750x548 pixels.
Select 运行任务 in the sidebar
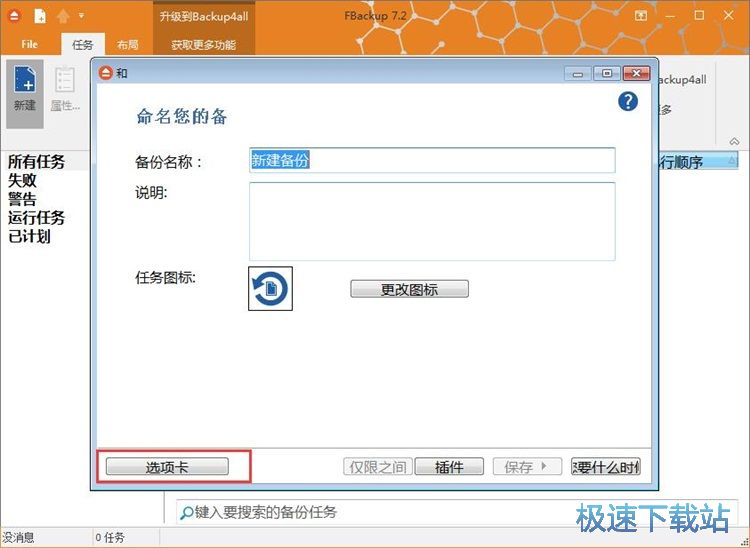click(36, 218)
